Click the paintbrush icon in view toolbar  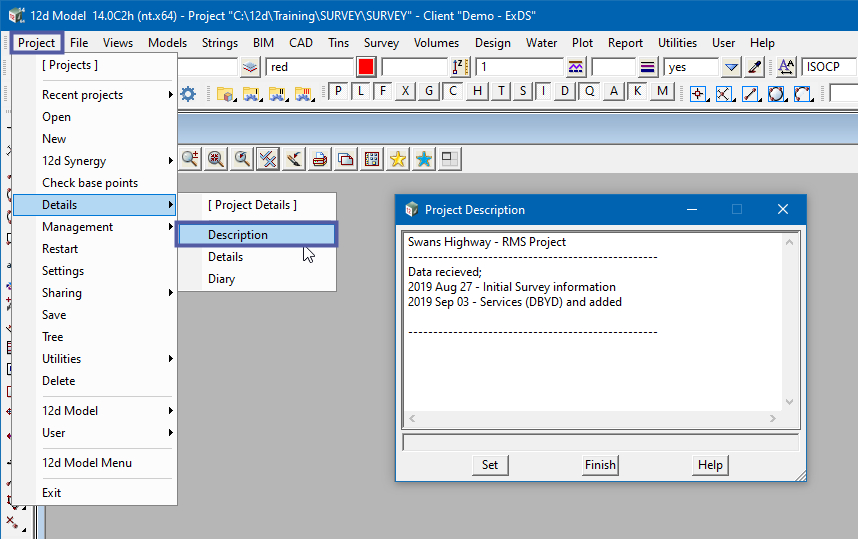(x=293, y=159)
